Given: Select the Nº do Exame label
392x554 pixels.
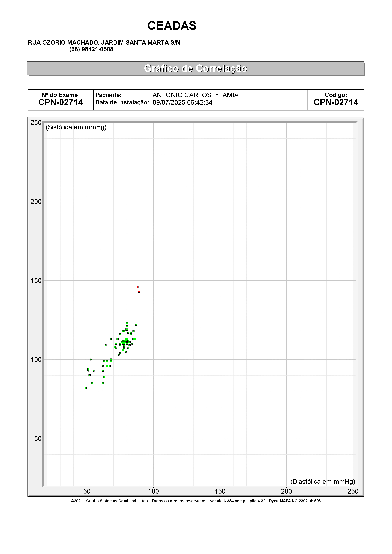Looking at the screenshot, I should [61, 95].
